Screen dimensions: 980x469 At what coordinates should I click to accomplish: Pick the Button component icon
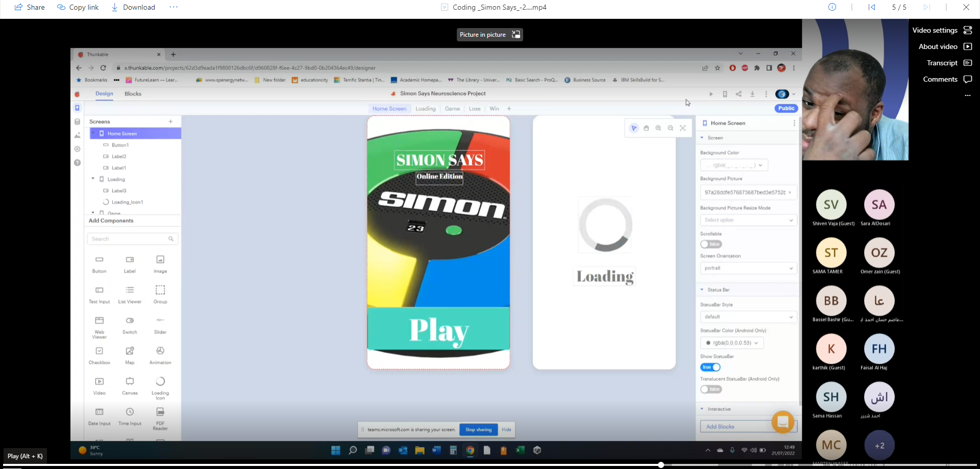pyautogui.click(x=100, y=260)
